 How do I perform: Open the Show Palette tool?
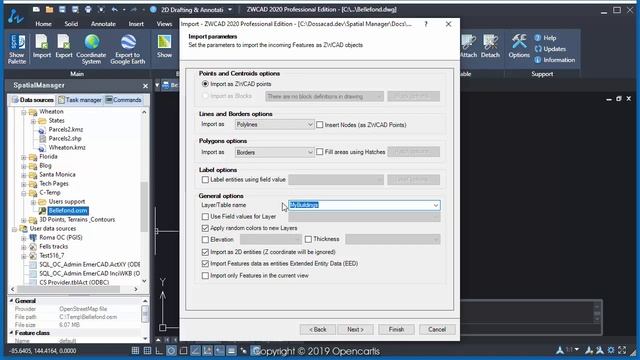coord(17,49)
